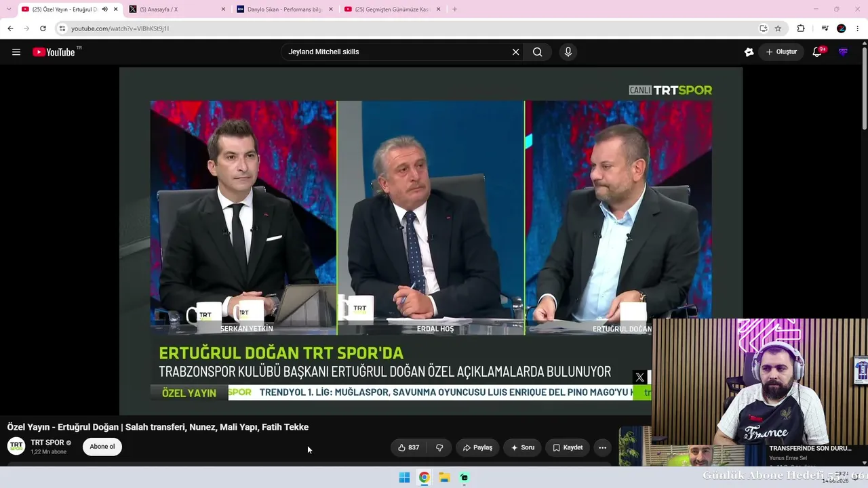Image resolution: width=868 pixels, height=488 pixels.
Task: Click the 1,22 Mn abone text
Action: click(49, 452)
